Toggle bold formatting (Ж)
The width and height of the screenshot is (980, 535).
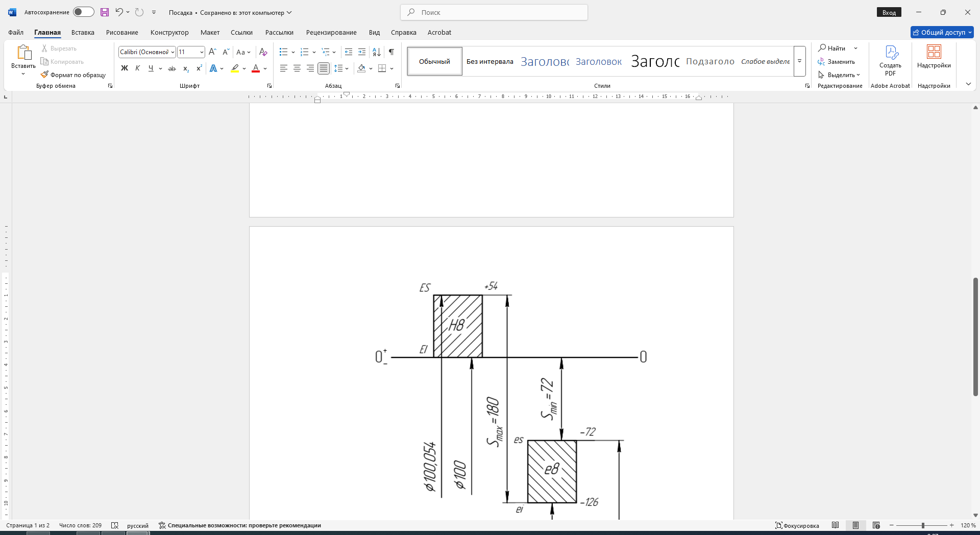[125, 68]
